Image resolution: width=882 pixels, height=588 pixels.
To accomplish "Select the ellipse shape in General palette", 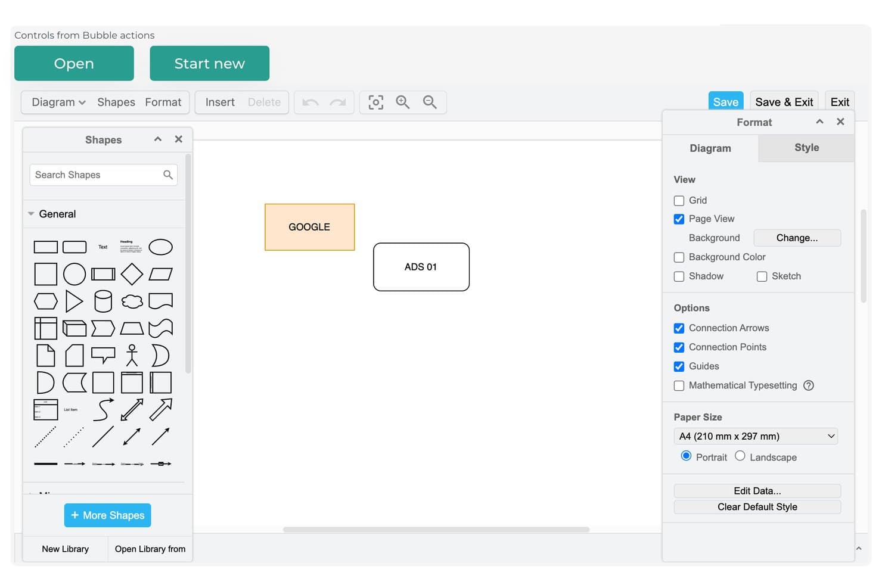I will (x=160, y=247).
